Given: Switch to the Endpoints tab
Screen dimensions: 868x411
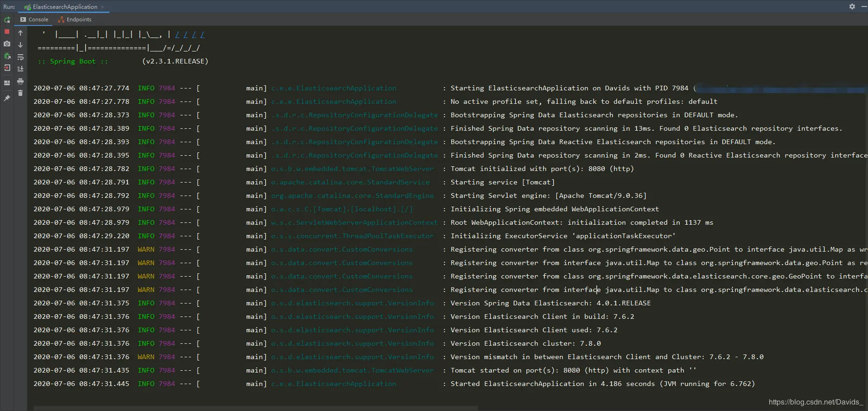Looking at the screenshot, I should pyautogui.click(x=75, y=19).
